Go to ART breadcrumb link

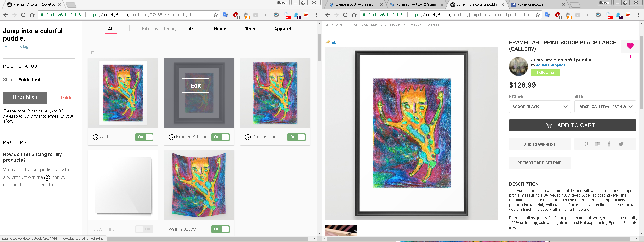[x=339, y=25]
